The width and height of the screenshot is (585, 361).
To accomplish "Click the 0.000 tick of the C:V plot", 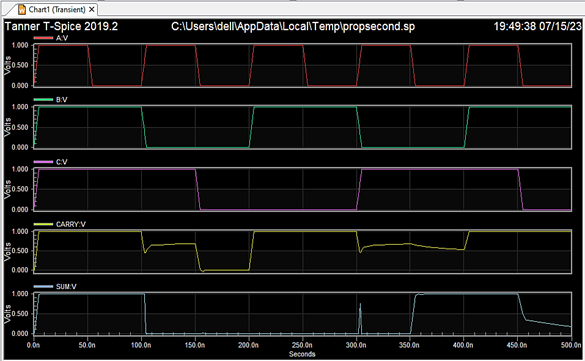I will tap(20, 209).
